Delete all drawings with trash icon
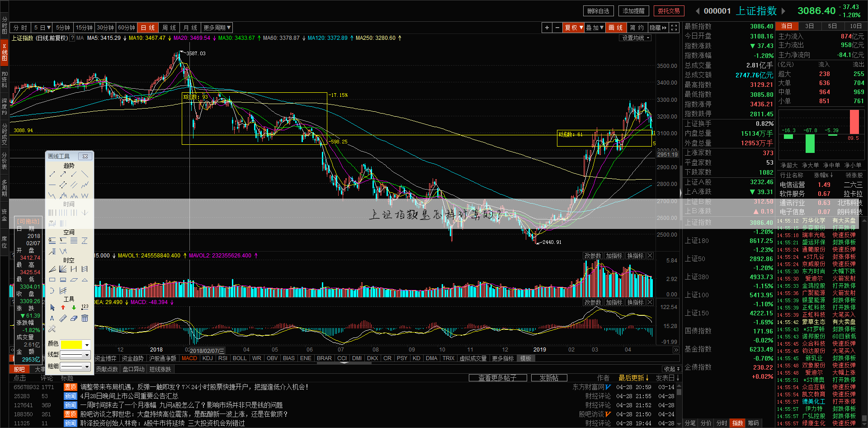 (85, 318)
